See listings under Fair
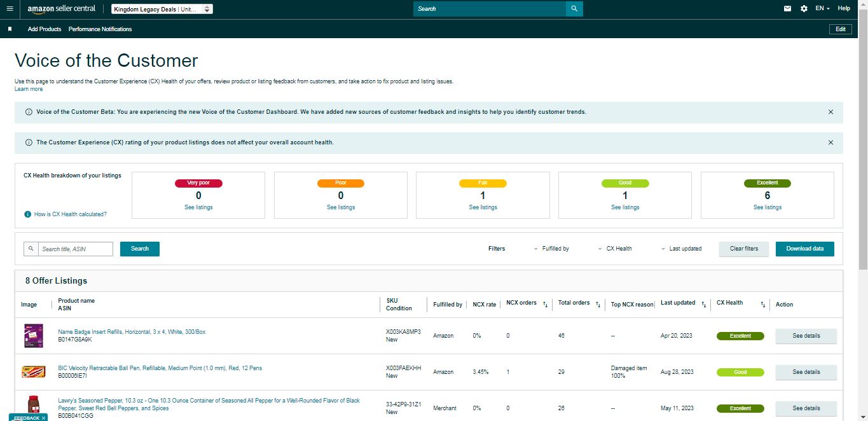This screenshot has height=421, width=868. click(x=483, y=207)
